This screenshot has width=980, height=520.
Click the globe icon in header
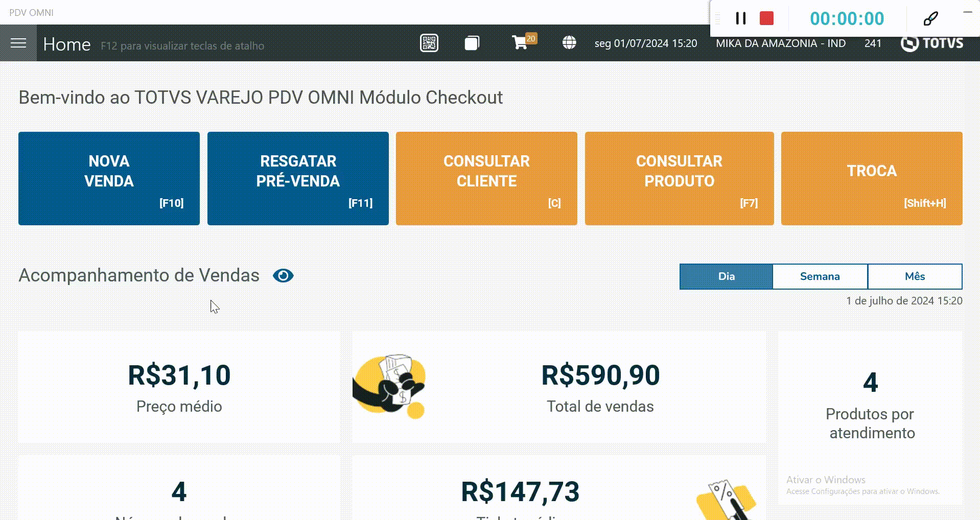(569, 43)
